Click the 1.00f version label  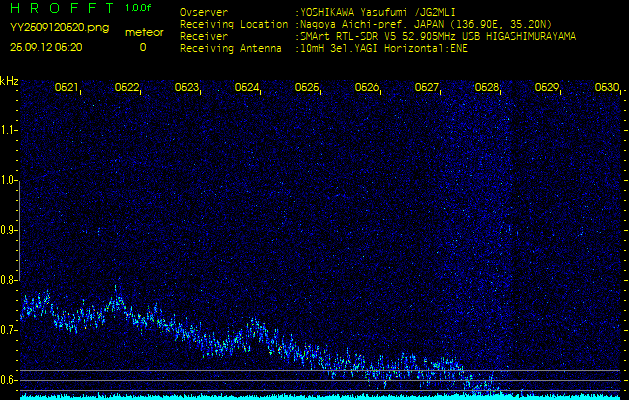click(x=139, y=8)
